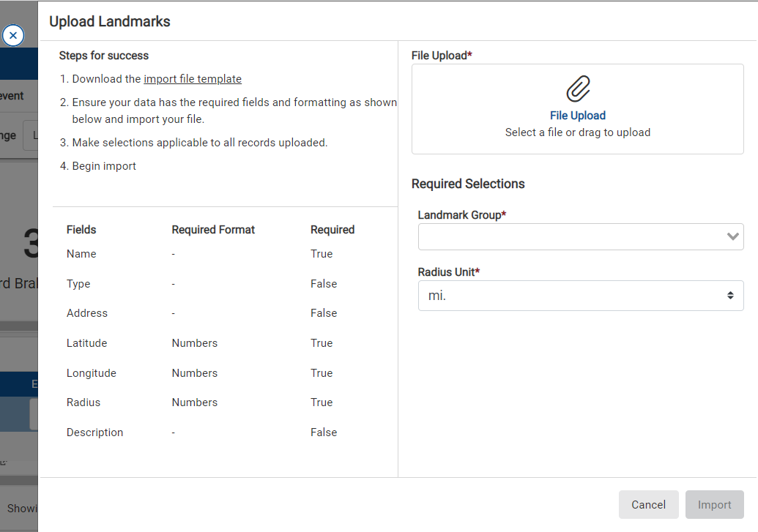Click False value in Address row
The width and height of the screenshot is (758, 532).
coord(324,313)
